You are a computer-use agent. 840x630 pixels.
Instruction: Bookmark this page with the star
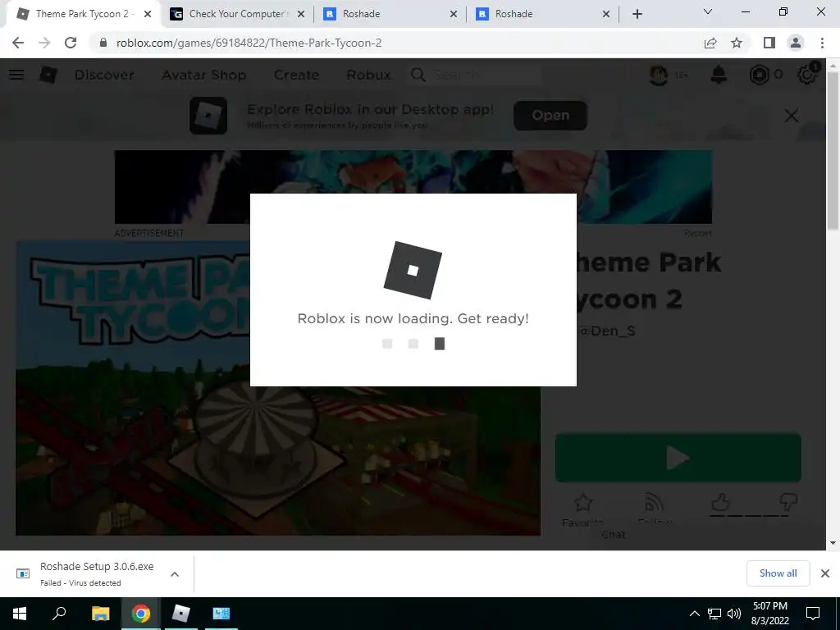point(737,43)
